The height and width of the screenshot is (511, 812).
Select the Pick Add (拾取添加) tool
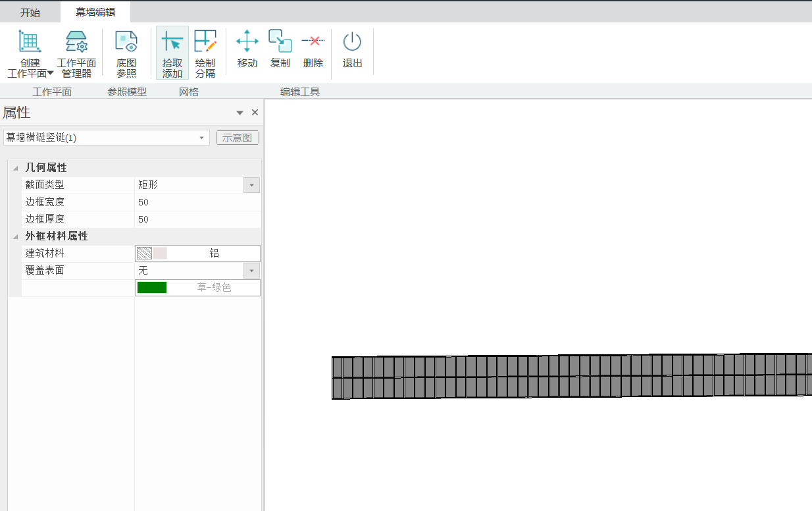172,42
